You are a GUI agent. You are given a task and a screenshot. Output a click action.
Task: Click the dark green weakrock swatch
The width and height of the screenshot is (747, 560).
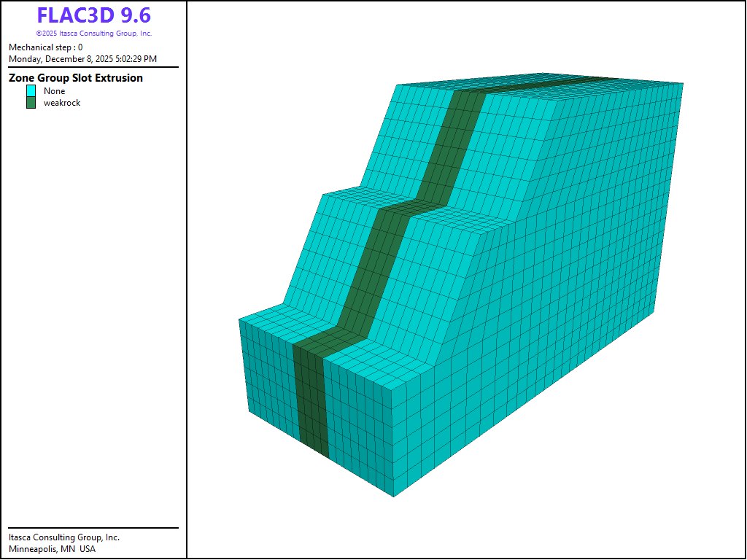[31, 103]
